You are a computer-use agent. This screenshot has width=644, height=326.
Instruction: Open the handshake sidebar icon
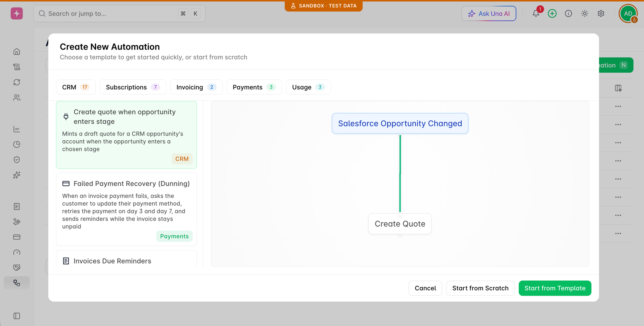17,267
